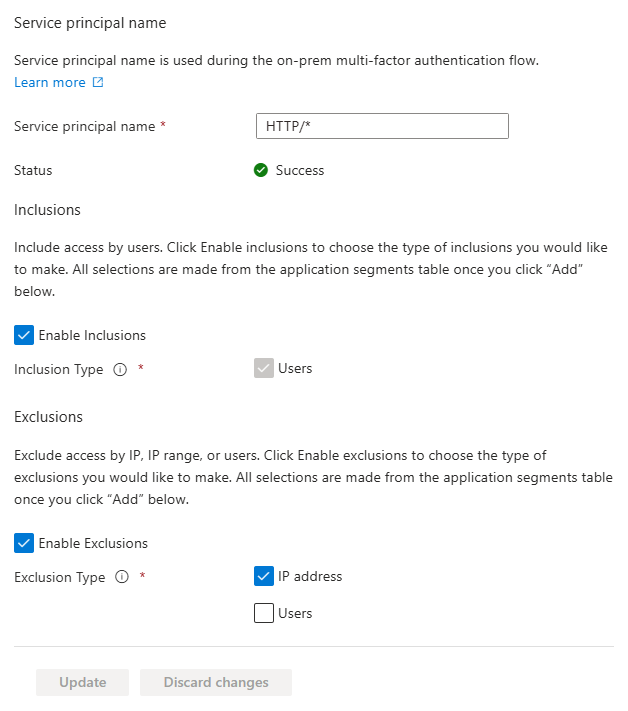The width and height of the screenshot is (628, 711).
Task: Select the Inclusions section heading
Action: click(x=47, y=210)
